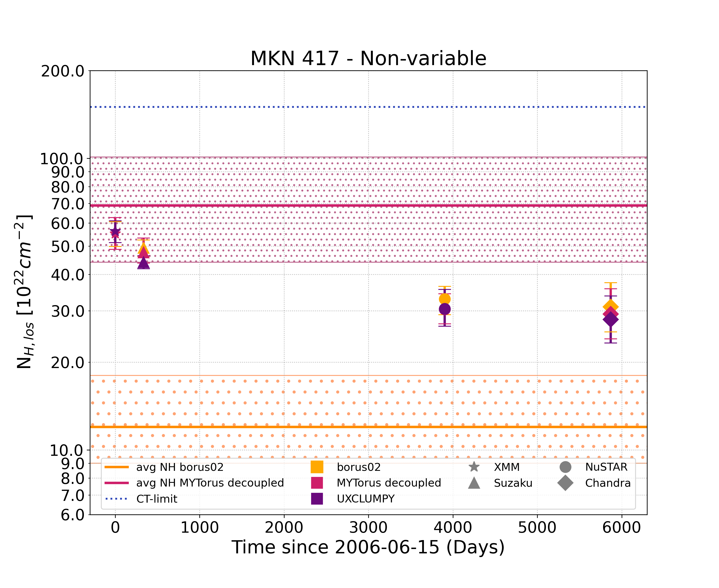Click the NuSTAR circle marker in legend
719x588 pixels.
tap(565, 467)
